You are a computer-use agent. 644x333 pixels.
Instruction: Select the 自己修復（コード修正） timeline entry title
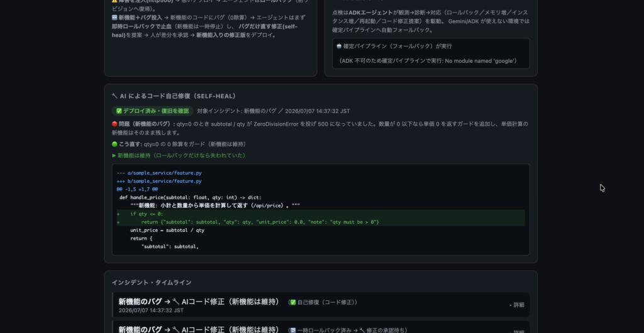point(199,302)
